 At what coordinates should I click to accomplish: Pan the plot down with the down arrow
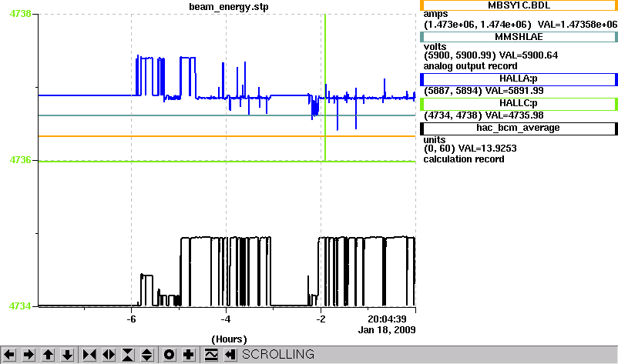point(67,355)
